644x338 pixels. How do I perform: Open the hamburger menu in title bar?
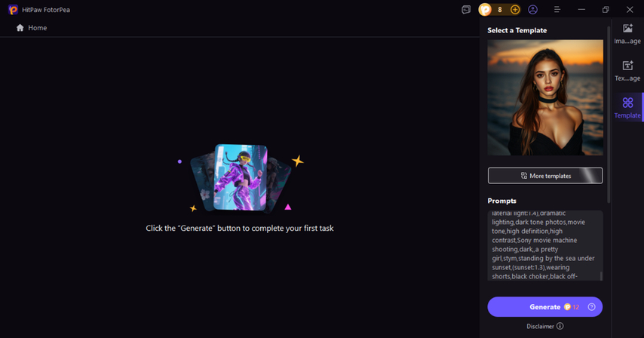[x=557, y=10]
